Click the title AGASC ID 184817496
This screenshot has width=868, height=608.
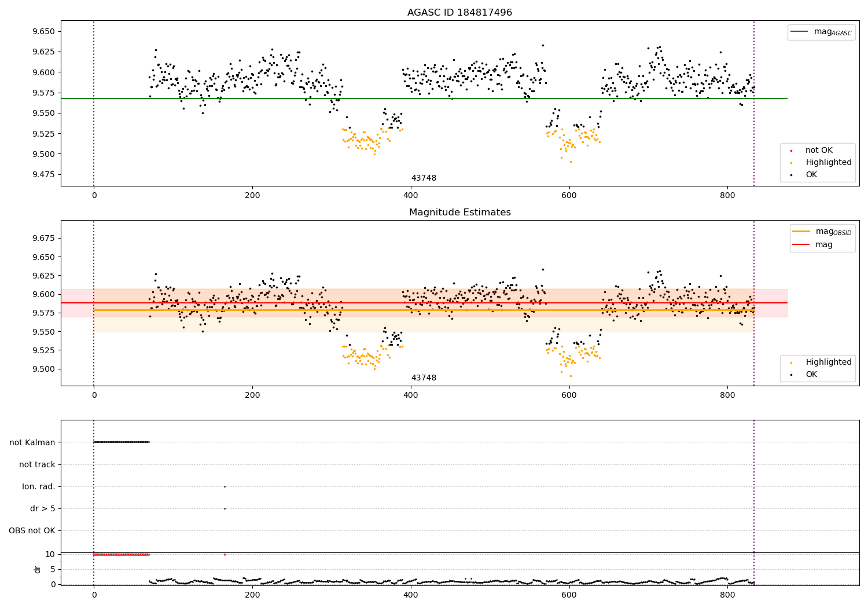click(x=459, y=13)
